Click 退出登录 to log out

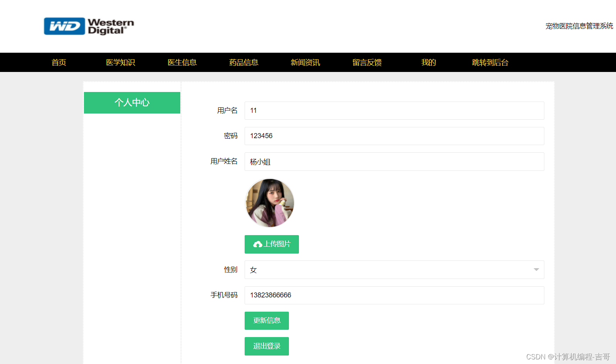[x=267, y=346]
